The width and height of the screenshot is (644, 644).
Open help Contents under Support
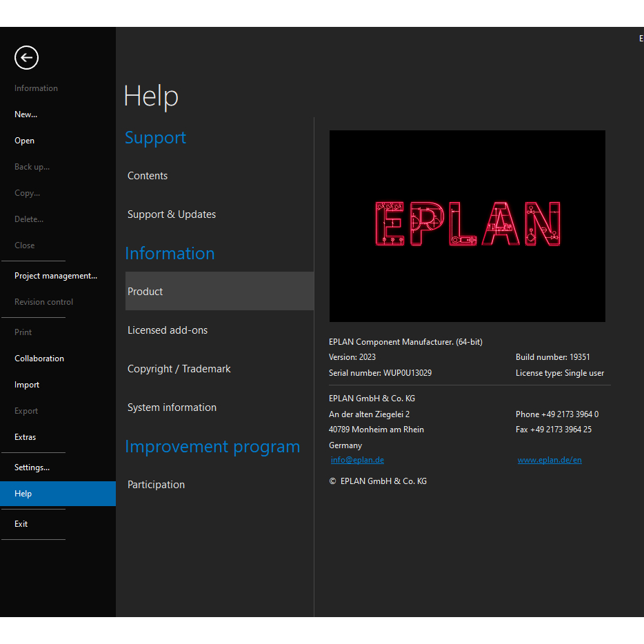[148, 176]
